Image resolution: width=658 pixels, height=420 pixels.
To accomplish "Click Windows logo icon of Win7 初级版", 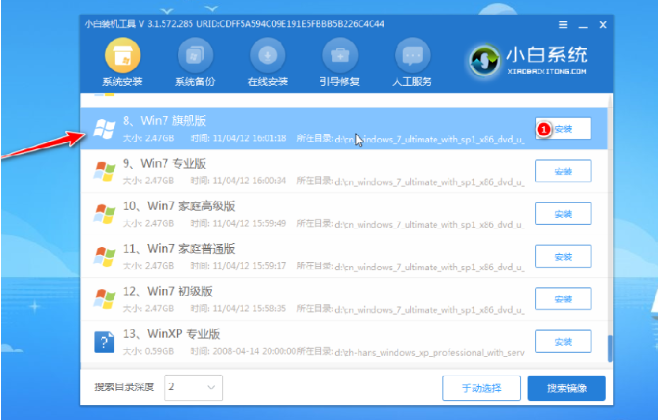I will click(104, 299).
